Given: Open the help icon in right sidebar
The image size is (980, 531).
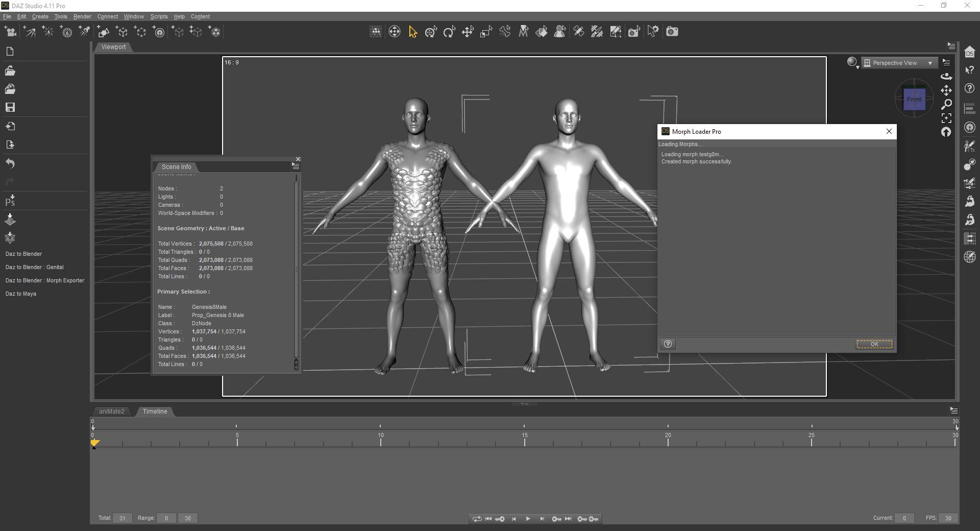Looking at the screenshot, I should click(970, 89).
